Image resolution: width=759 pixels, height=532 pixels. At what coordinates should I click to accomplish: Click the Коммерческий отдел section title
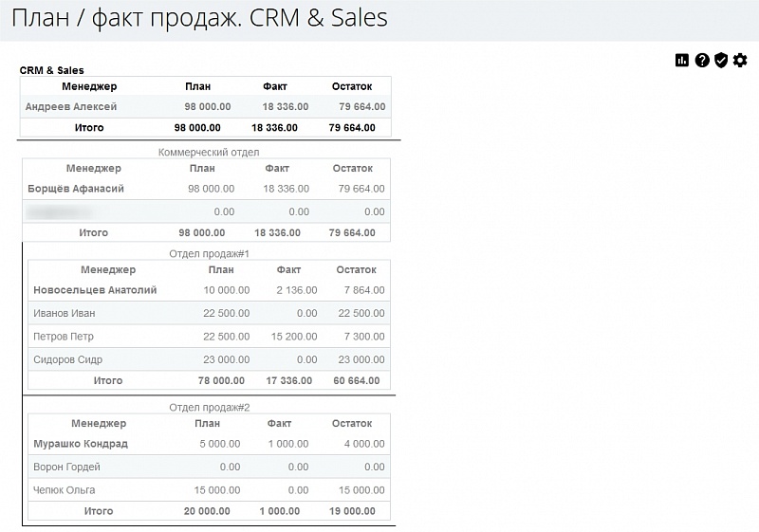coord(209,152)
